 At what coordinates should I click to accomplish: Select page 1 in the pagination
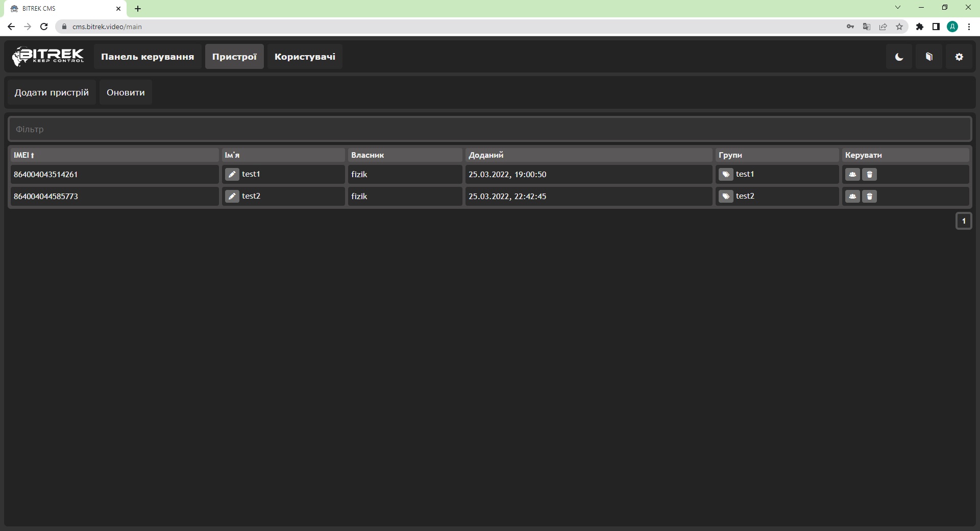tap(964, 221)
